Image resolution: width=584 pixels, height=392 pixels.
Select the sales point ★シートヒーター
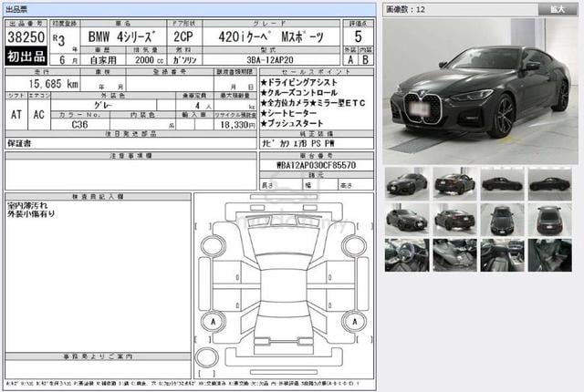288,113
